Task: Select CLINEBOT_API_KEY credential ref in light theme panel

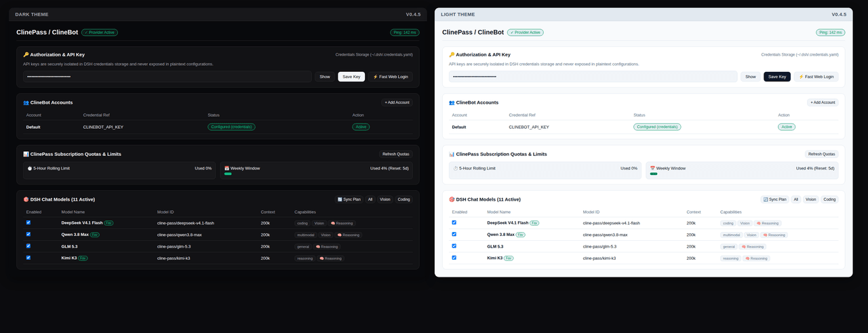Action: tap(529, 127)
